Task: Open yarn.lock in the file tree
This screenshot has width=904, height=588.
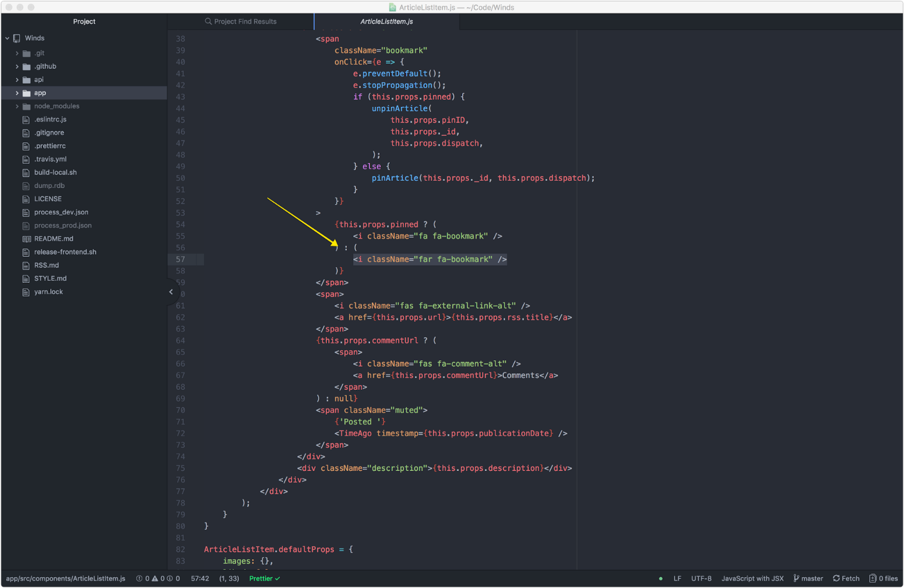Action: click(x=48, y=291)
